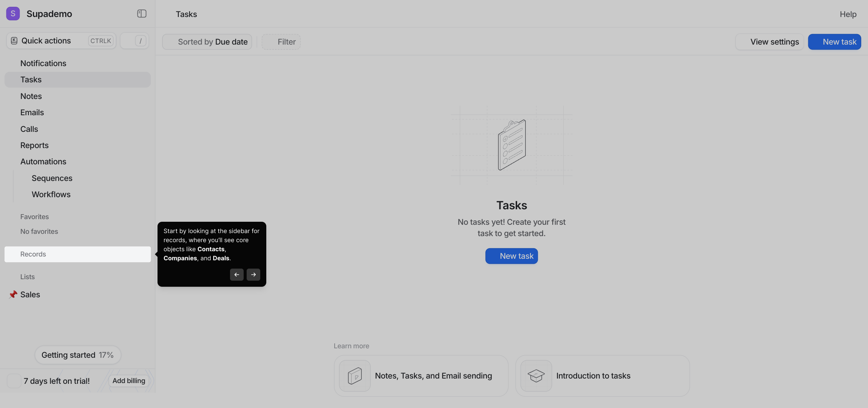Click the red pushpin icon beside Sales
This screenshot has width=868, height=408.
(13, 294)
